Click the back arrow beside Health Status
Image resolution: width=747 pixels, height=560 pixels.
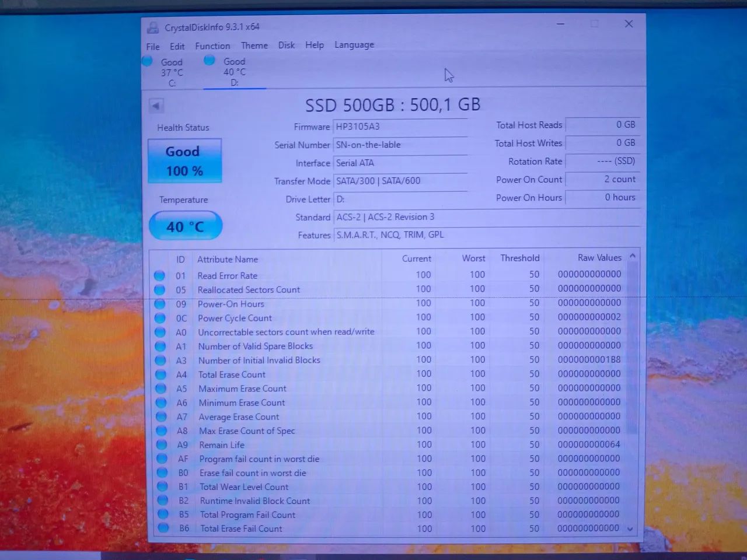(x=156, y=106)
